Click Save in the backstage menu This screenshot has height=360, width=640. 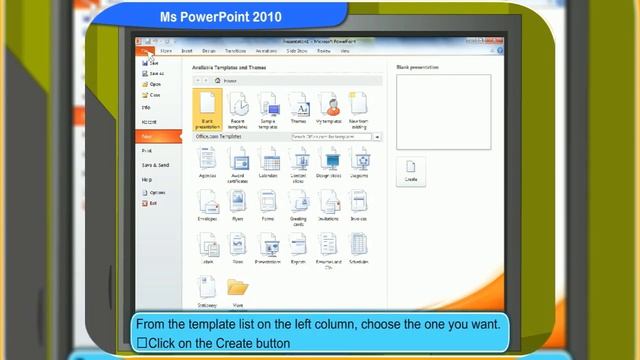click(x=150, y=63)
